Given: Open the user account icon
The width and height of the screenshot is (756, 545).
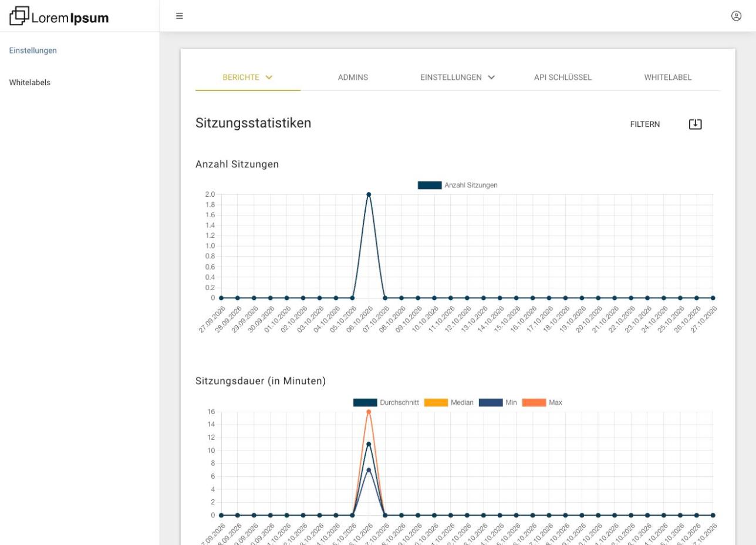Looking at the screenshot, I should pyautogui.click(x=736, y=16).
